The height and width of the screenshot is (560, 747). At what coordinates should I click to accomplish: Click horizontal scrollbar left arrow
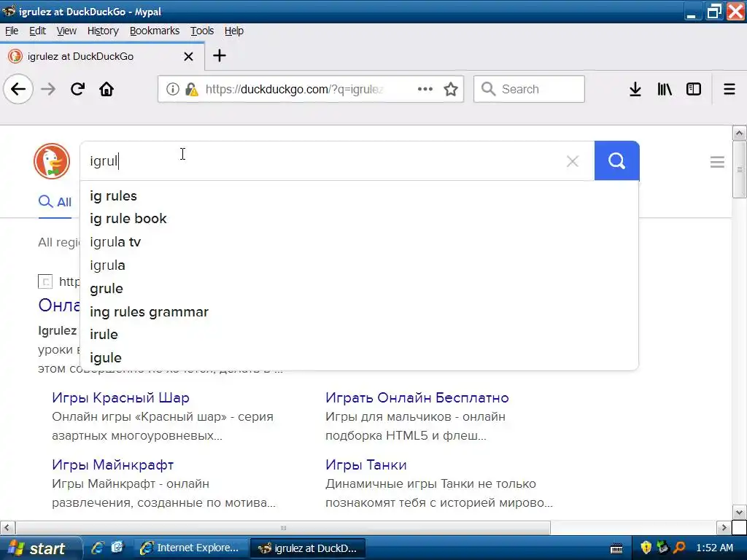tap(7, 528)
